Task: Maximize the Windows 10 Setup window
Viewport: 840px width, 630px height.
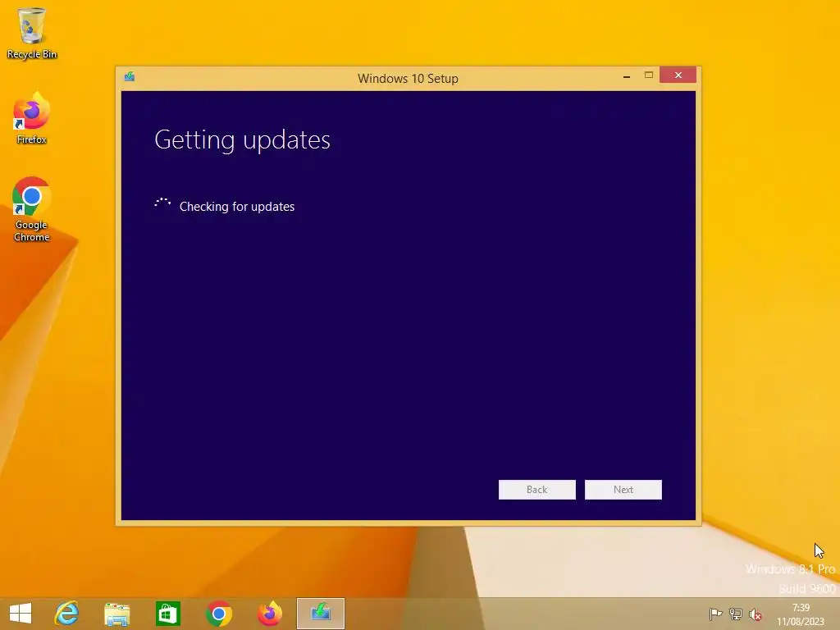Action: coord(648,75)
